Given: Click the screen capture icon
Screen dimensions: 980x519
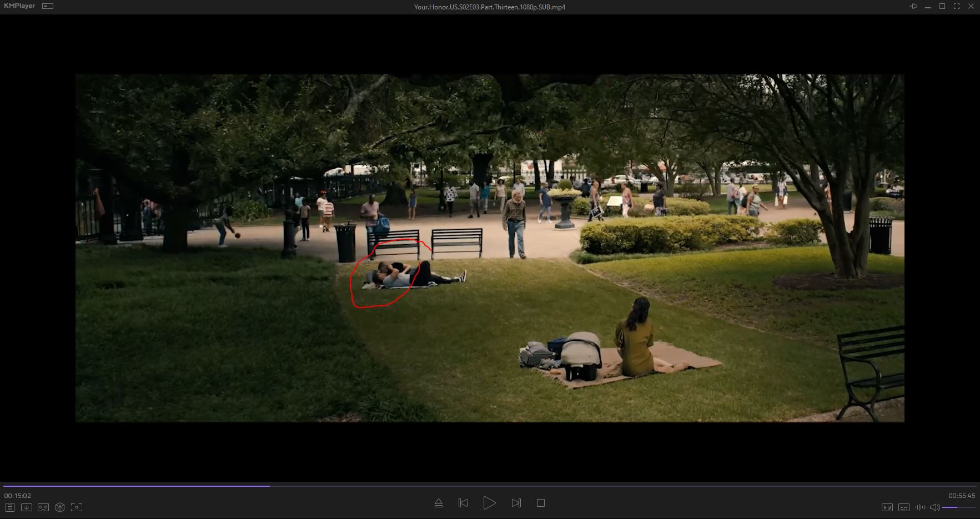Looking at the screenshot, I should [x=77, y=507].
